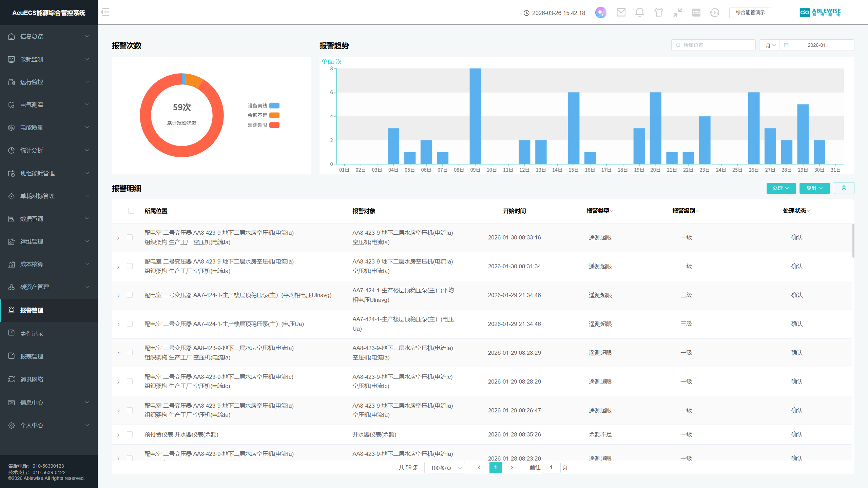Click the playback circle icon in header
This screenshot has width=868, height=488.
[714, 13]
